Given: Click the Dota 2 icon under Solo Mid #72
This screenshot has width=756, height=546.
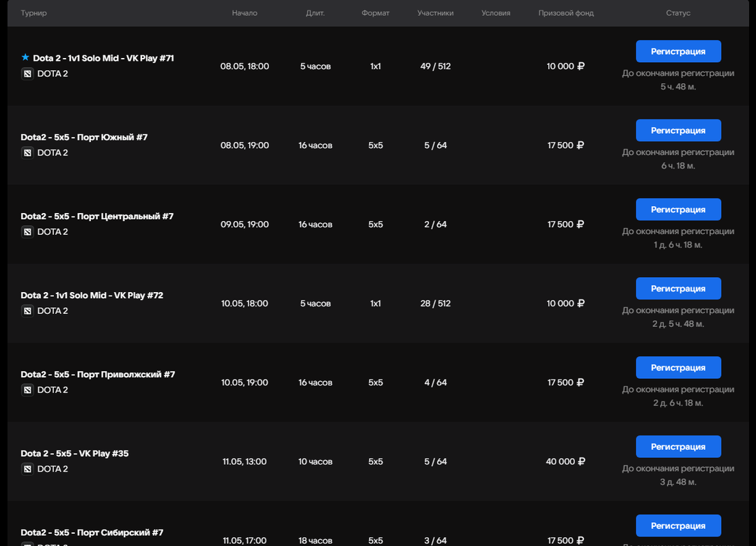Looking at the screenshot, I should tap(27, 311).
